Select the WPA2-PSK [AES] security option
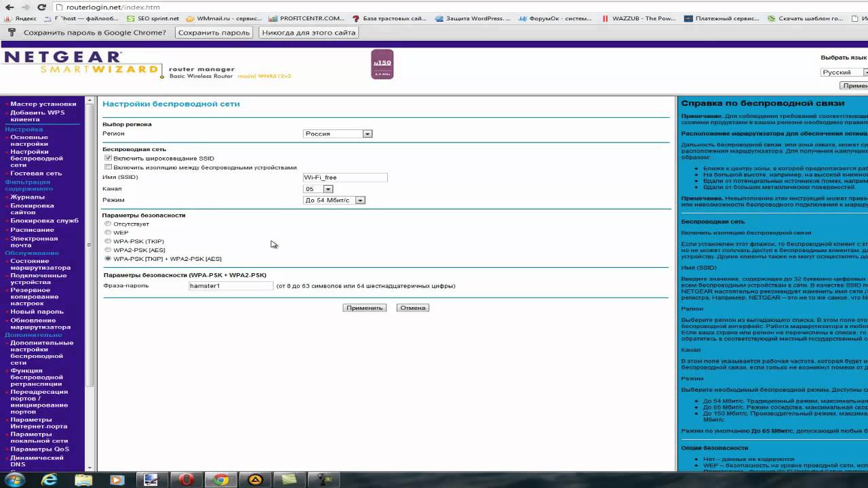The image size is (868, 488). click(x=108, y=250)
